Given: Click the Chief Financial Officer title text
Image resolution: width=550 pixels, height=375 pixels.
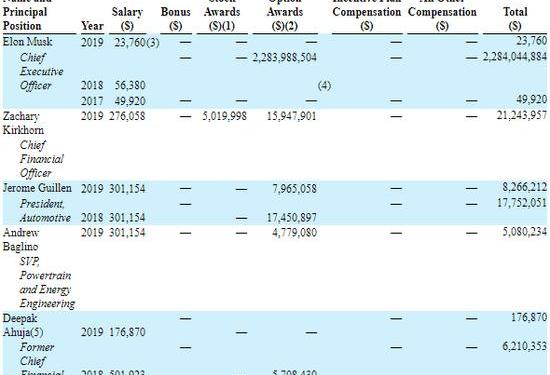Looking at the screenshot, I should pyautogui.click(x=41, y=159).
